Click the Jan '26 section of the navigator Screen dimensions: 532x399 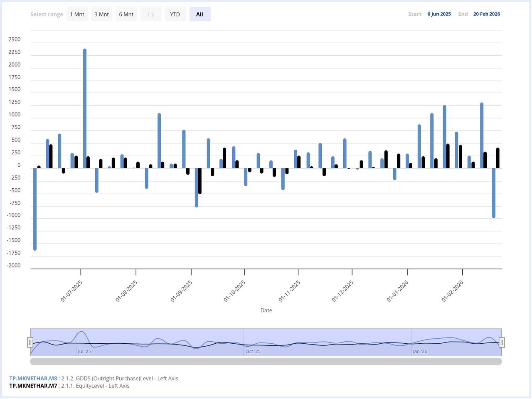(420, 351)
